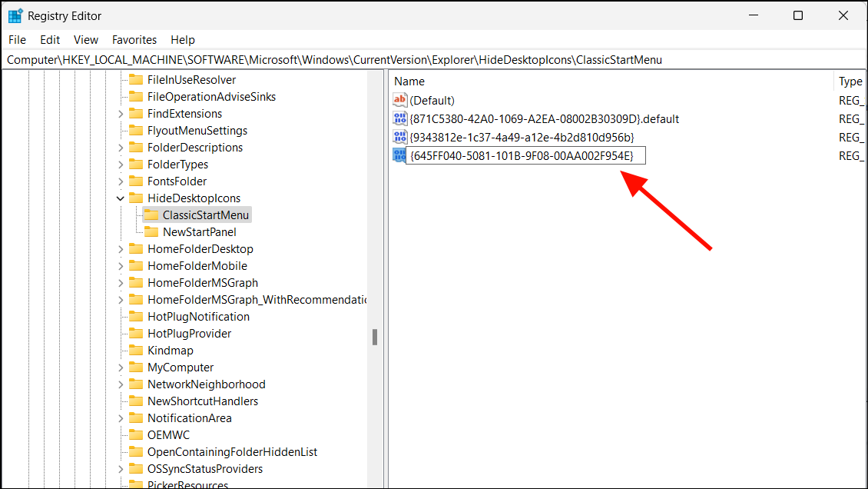This screenshot has width=868, height=489.
Task: Minimize the Registry Editor window
Action: click(x=754, y=15)
